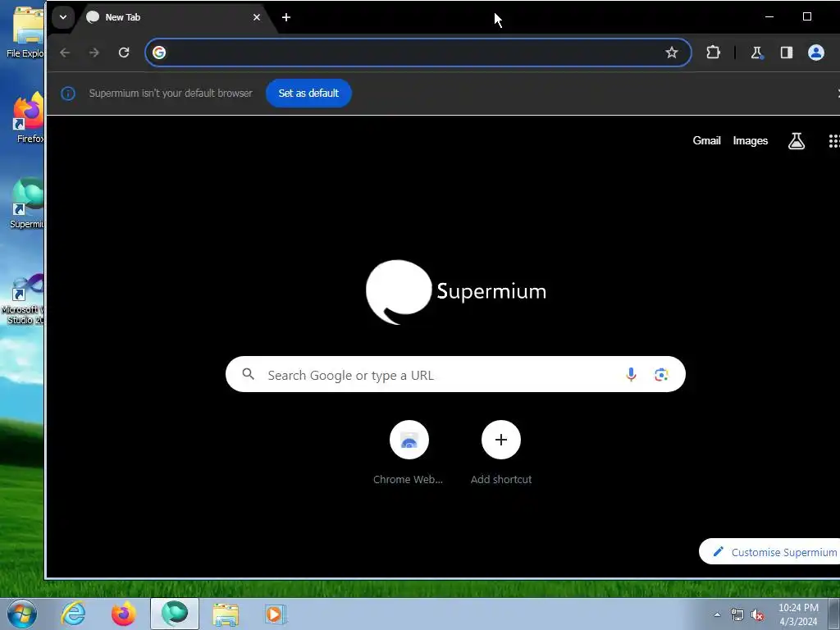Viewport: 840px width, 630px height.
Task: Open Windows Media Player from taskbar
Action: click(276, 614)
